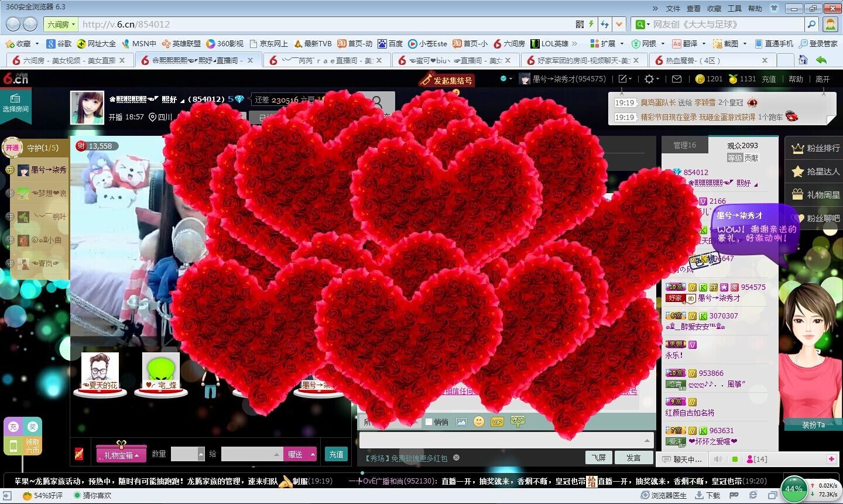The width and height of the screenshot is (843, 504).
Task: Click the 44% speed-up ball
Action: pyautogui.click(x=794, y=489)
